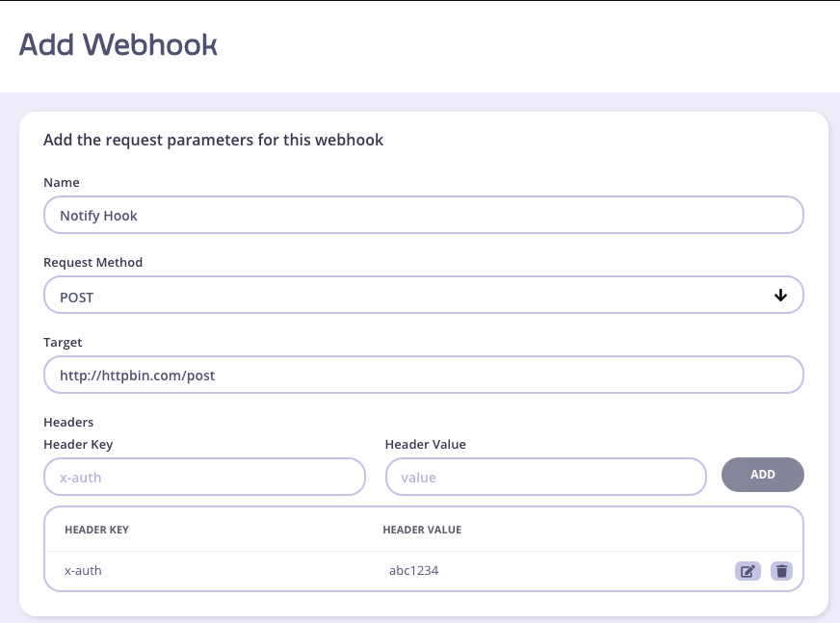This screenshot has width=840, height=623.
Task: Focus the Target URL input field
Action: point(424,376)
